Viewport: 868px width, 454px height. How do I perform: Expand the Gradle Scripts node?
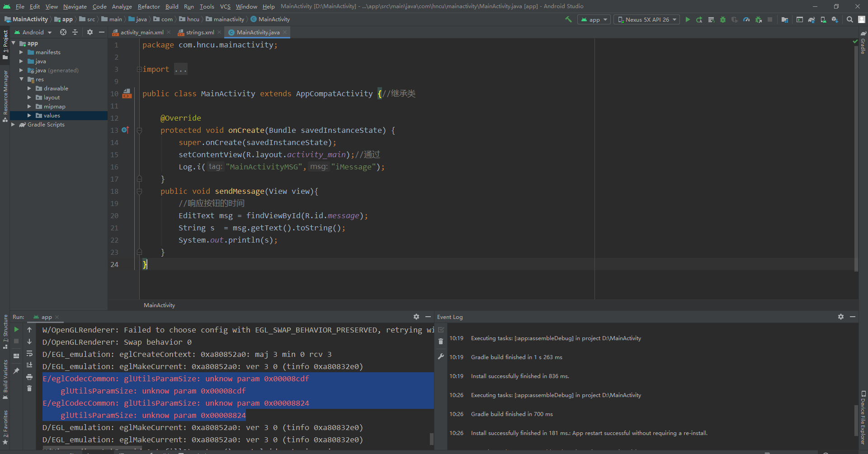click(13, 125)
